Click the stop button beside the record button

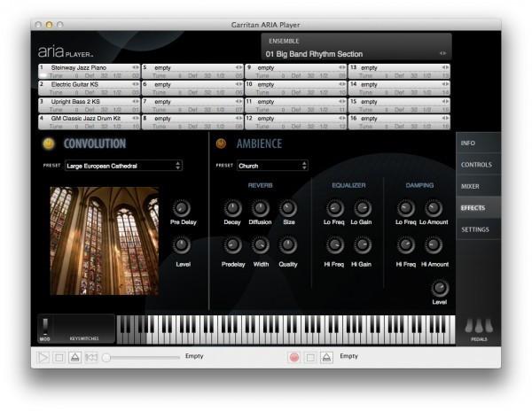[x=310, y=357]
